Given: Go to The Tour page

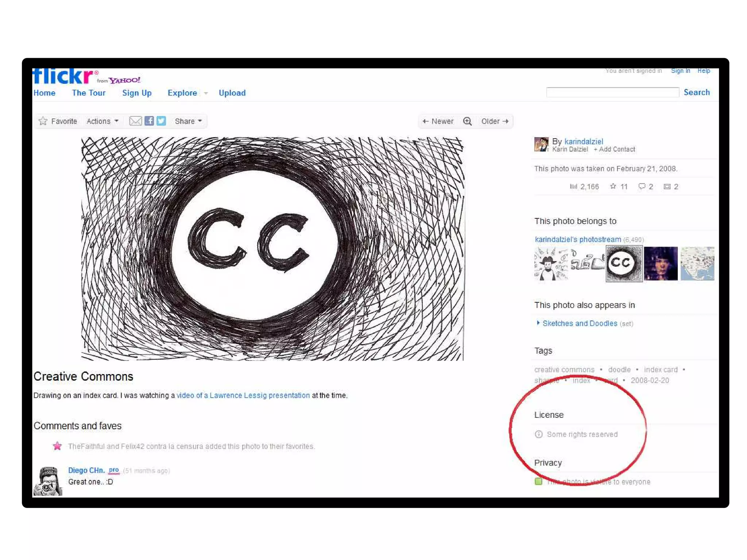Looking at the screenshot, I should tap(89, 93).
